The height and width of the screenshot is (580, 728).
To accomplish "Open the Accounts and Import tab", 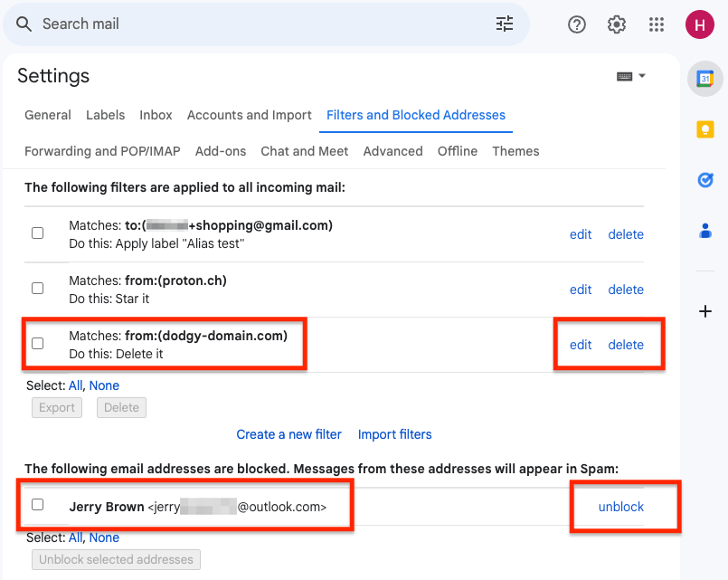I will point(249,115).
